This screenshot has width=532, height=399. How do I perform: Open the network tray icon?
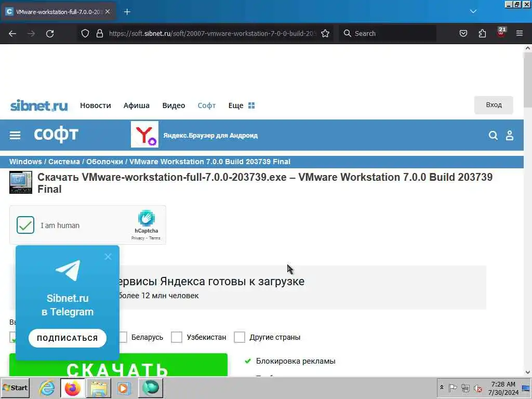pyautogui.click(x=465, y=388)
